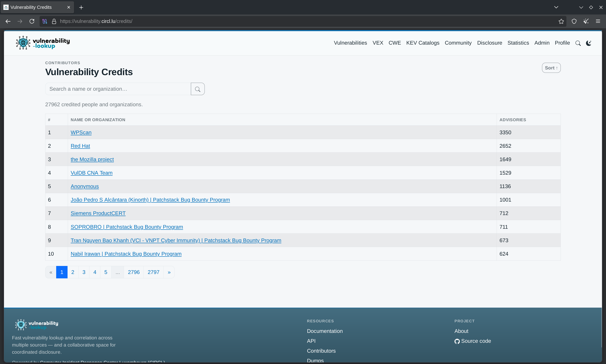Go to pagination page 2

coord(73,272)
